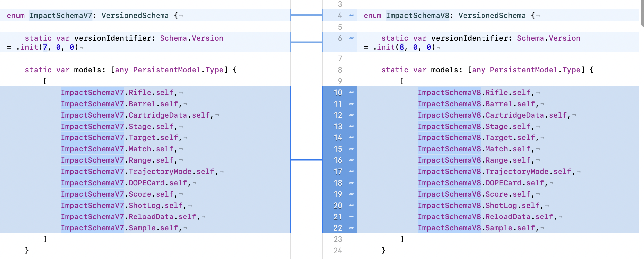Click the change marker on line 17
644x259 pixels.
tap(351, 172)
